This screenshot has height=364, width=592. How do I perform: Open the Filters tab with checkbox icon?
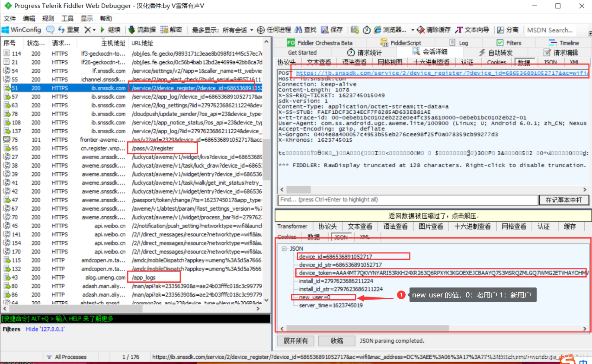point(509,43)
